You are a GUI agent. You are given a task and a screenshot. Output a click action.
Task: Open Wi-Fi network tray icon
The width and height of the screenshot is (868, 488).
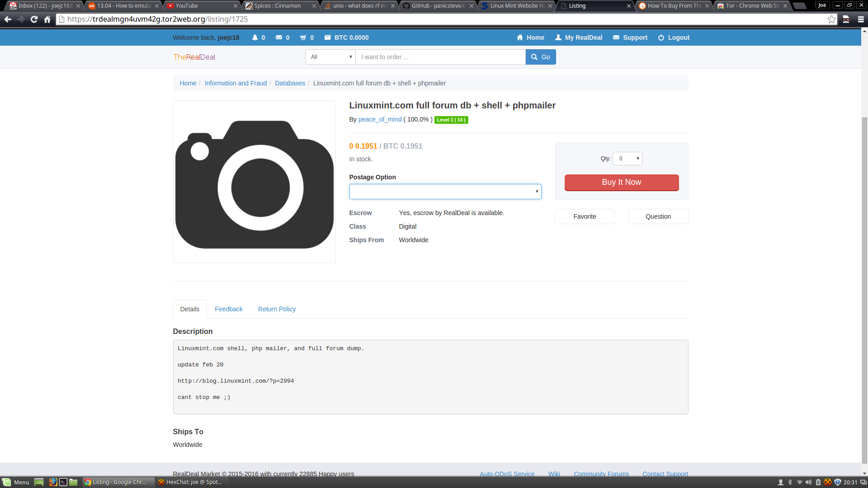(x=799, y=482)
